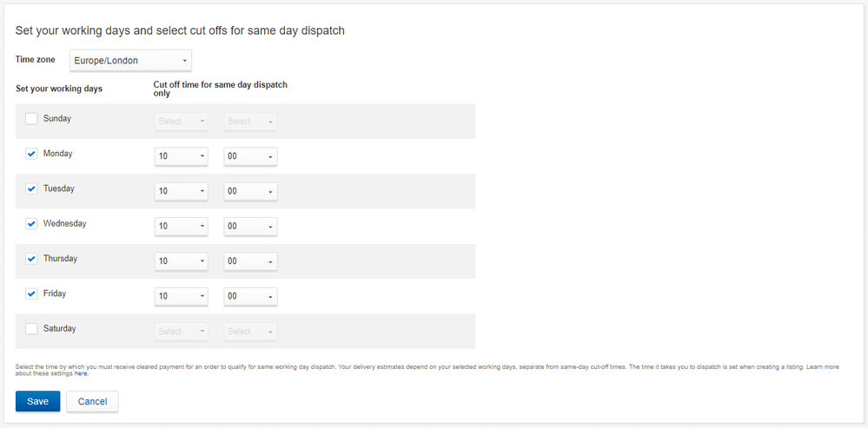
Task: Click the blue Save button
Action: tap(37, 401)
